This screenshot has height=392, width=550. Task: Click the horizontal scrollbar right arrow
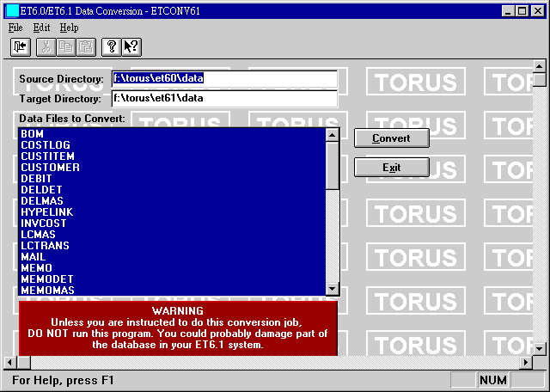pyautogui.click(x=526, y=362)
